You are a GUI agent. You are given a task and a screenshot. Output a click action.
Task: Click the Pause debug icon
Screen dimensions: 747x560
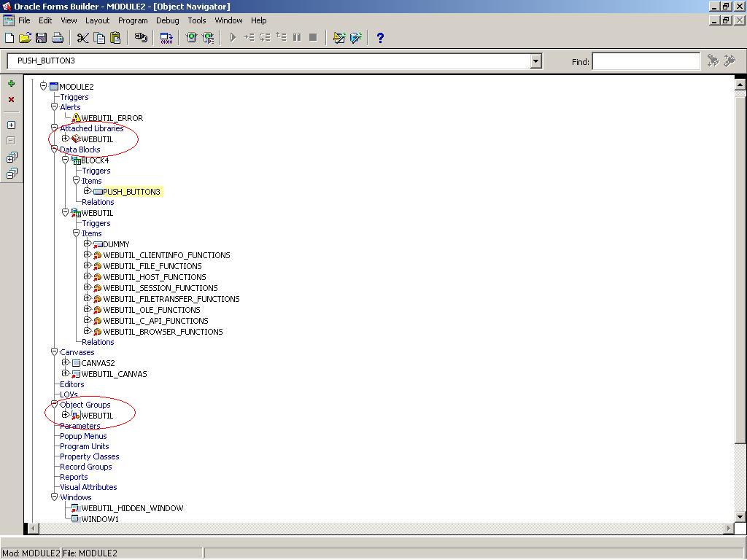(x=297, y=37)
